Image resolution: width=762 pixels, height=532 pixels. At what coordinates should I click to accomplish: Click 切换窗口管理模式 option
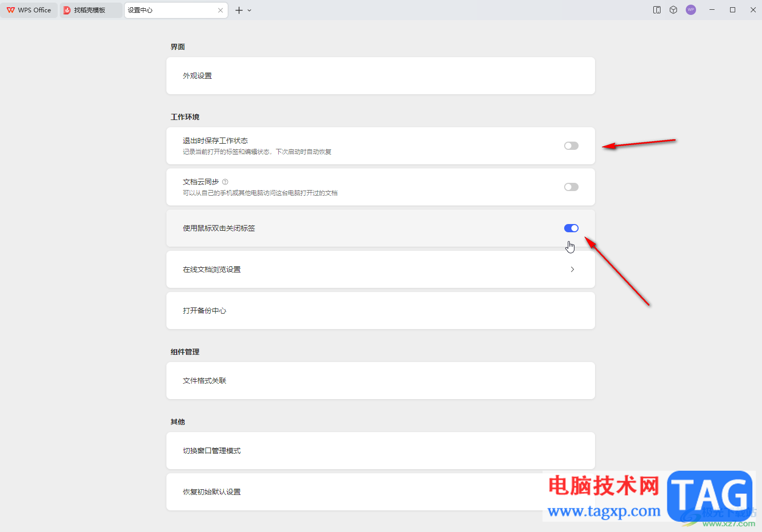coord(381,451)
